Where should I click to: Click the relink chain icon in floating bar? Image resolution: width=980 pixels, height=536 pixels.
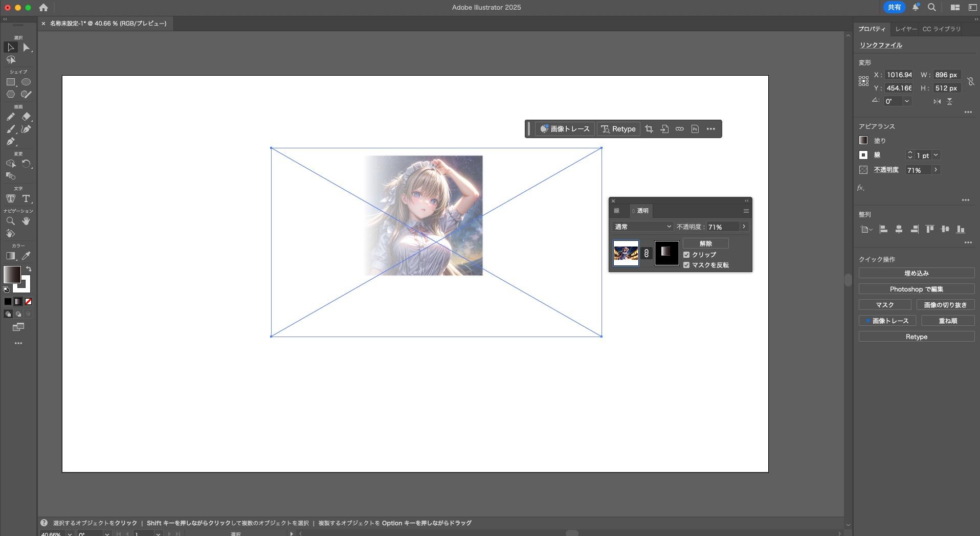(680, 129)
